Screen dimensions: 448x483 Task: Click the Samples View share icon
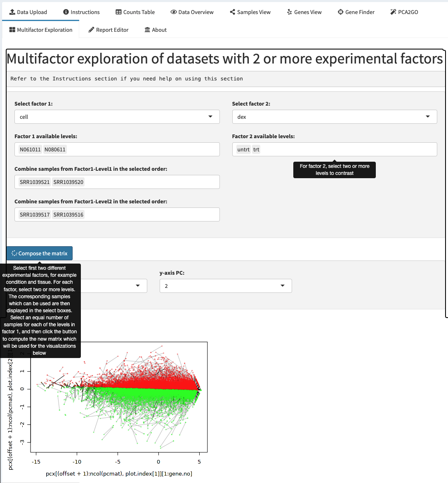click(x=232, y=12)
